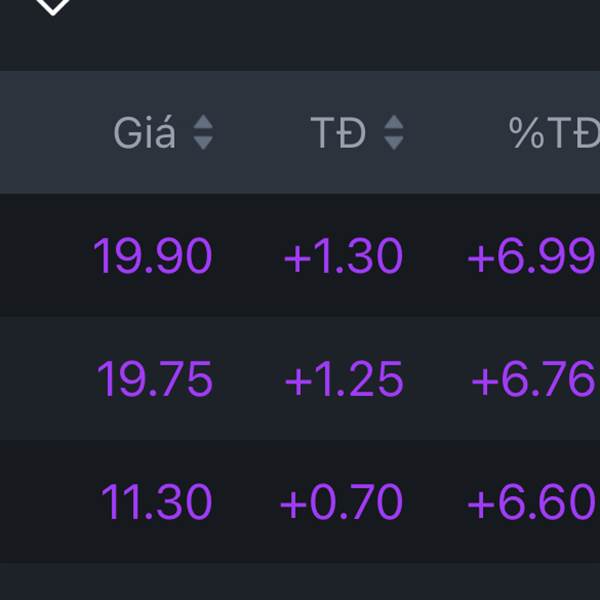This screenshot has width=600, height=600.
Task: Click blank area left of 19.90 row
Action: (x=40, y=256)
